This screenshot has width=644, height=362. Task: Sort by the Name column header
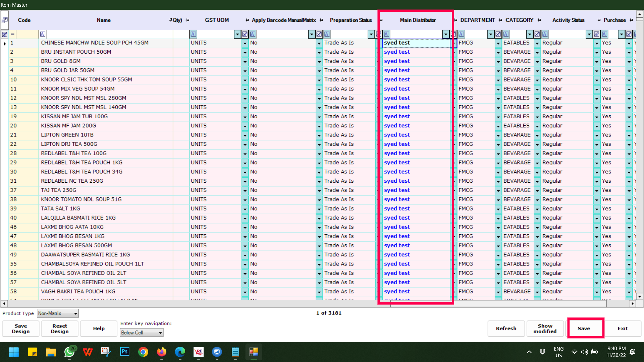coord(104,20)
